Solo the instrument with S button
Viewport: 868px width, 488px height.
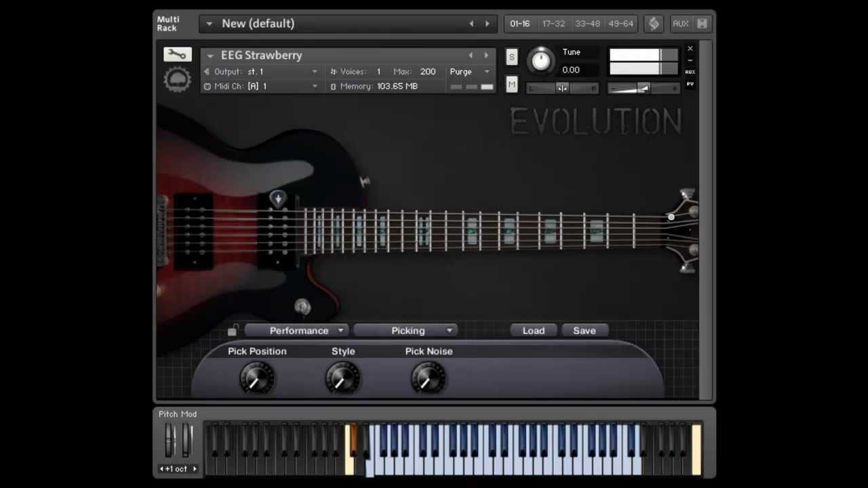click(x=511, y=57)
